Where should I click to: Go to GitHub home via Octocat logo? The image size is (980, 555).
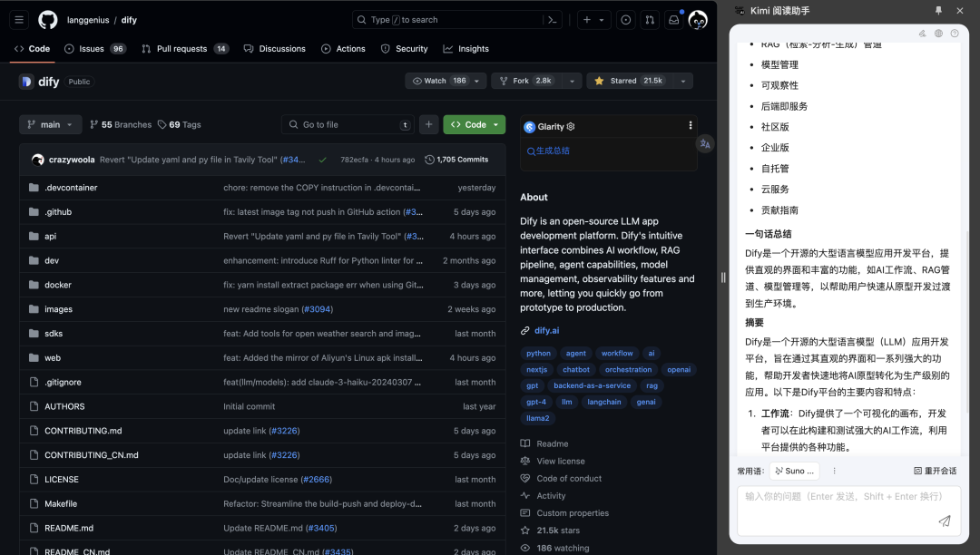coord(47,20)
